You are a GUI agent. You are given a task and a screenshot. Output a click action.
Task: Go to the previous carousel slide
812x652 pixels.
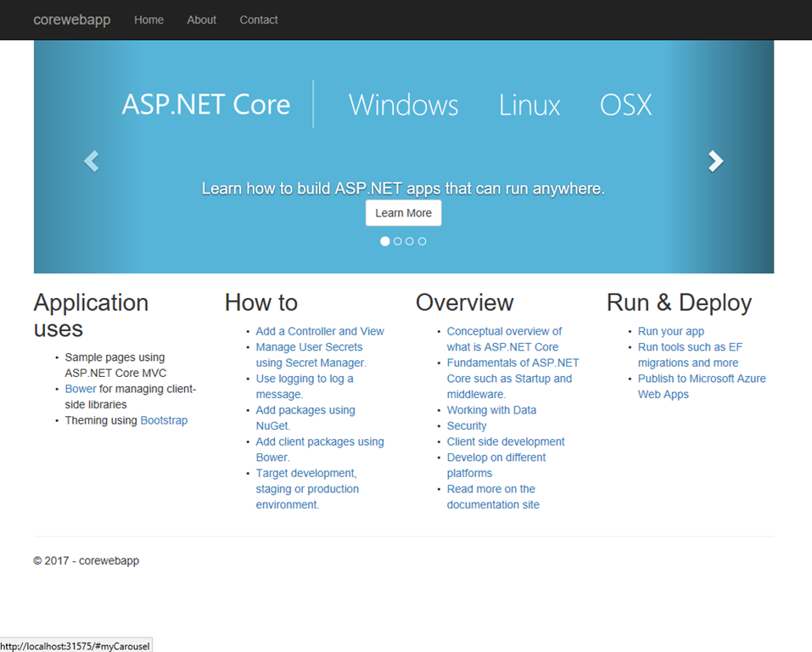[x=92, y=161]
